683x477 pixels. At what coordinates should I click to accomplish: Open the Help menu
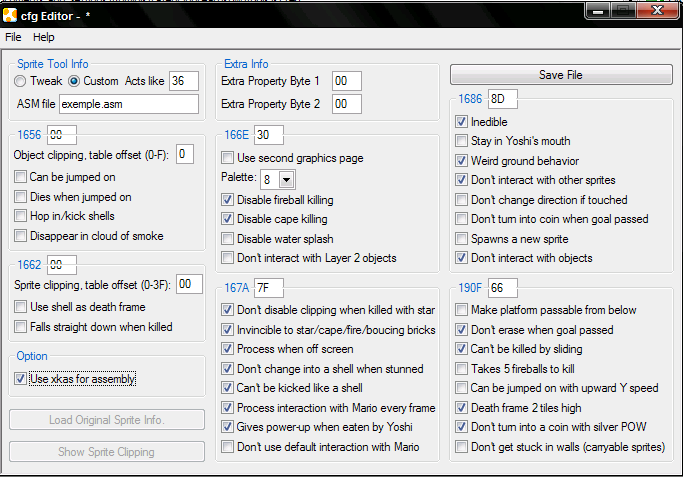pyautogui.click(x=44, y=37)
